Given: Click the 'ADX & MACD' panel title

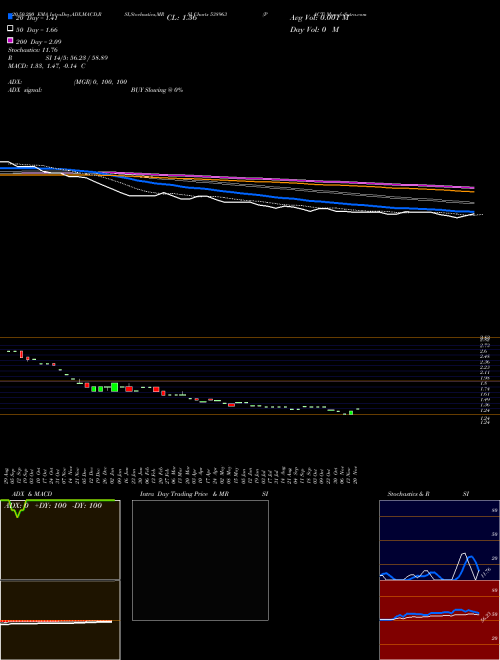Looking at the screenshot, I should click(x=32, y=494).
